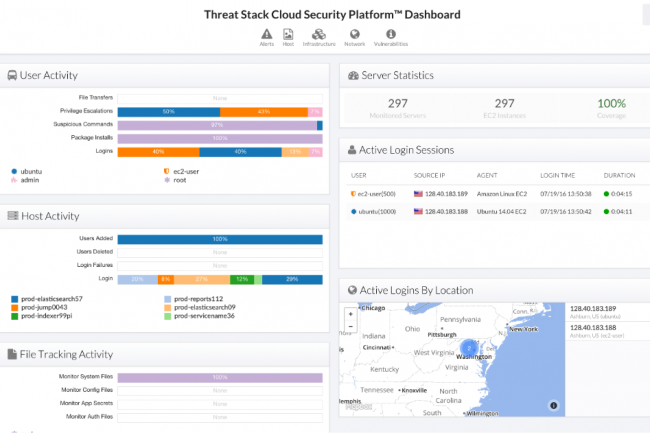
Task: Sort sessions by USER column header
Action: tap(359, 175)
